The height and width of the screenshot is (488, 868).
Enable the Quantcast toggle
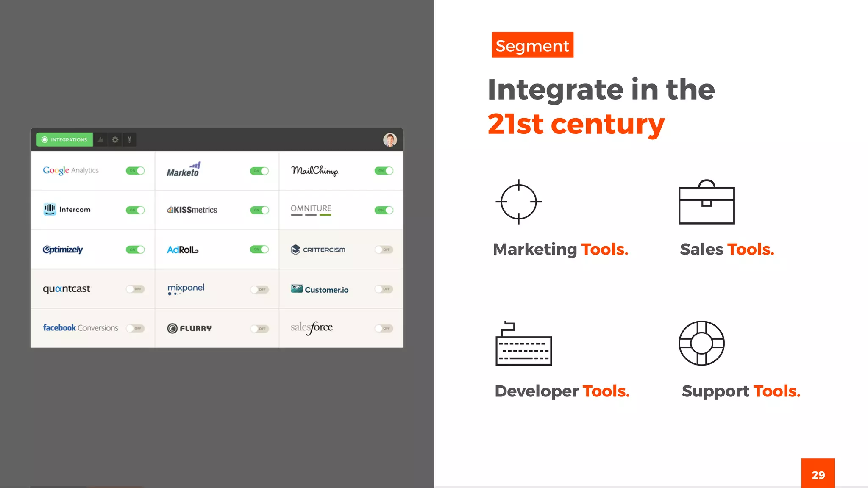point(135,289)
